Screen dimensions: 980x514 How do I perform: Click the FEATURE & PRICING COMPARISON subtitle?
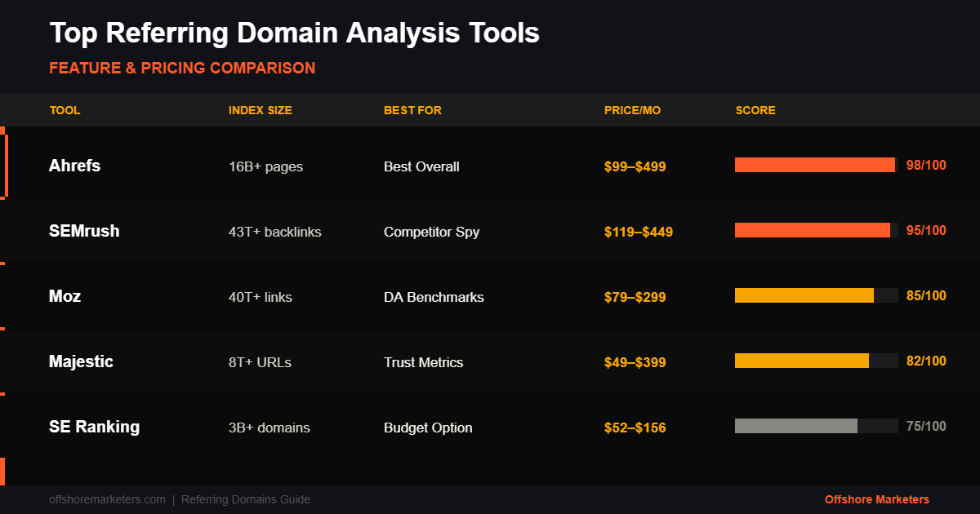click(182, 68)
